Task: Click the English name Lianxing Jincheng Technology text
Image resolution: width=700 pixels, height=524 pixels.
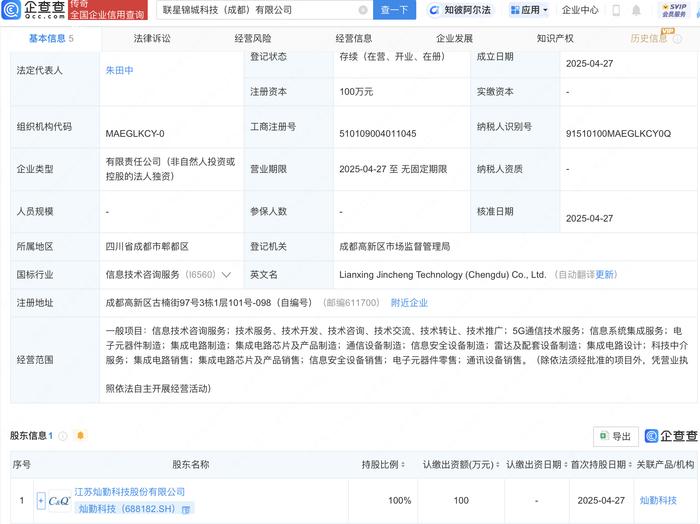Action: (x=442, y=274)
